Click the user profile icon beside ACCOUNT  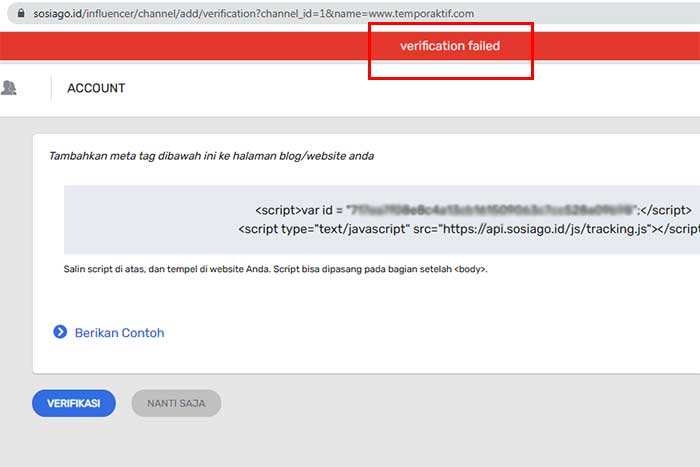8,88
